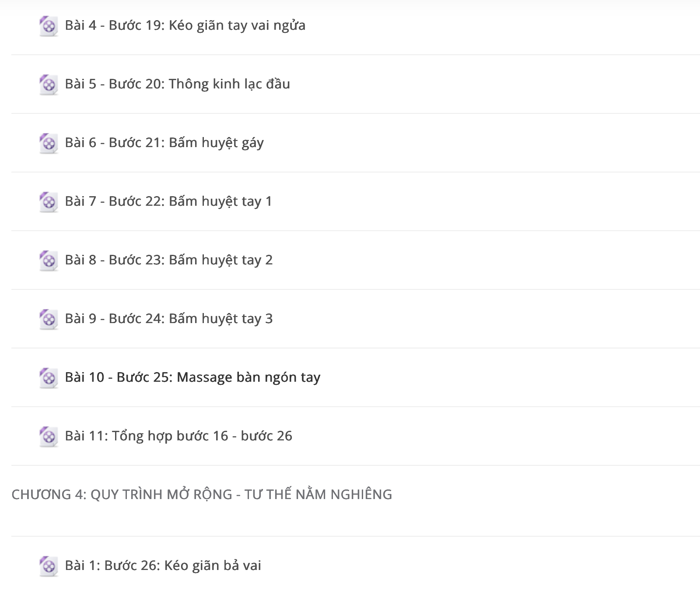Click video icon beside Bài 5 Bước 20
Viewport: 700px width, 591px height.
coord(49,85)
